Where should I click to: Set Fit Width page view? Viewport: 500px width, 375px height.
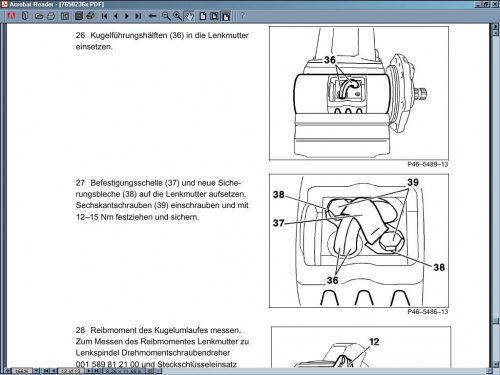(226, 16)
